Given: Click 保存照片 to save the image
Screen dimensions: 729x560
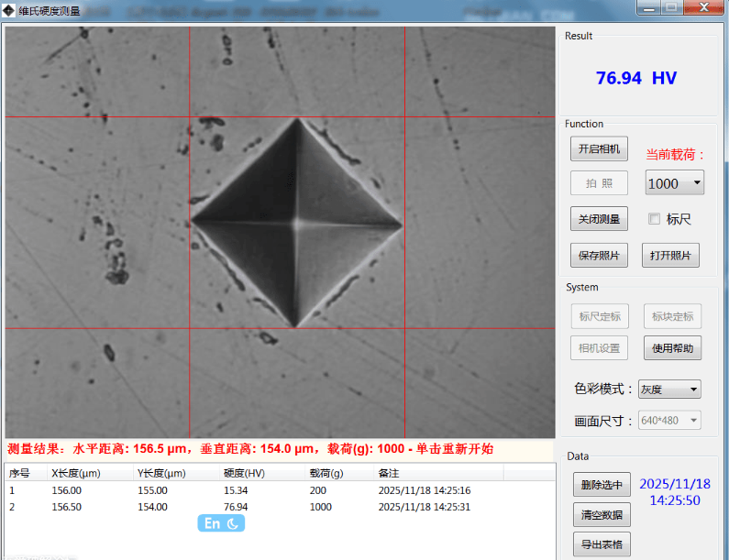Looking at the screenshot, I should click(x=599, y=256).
